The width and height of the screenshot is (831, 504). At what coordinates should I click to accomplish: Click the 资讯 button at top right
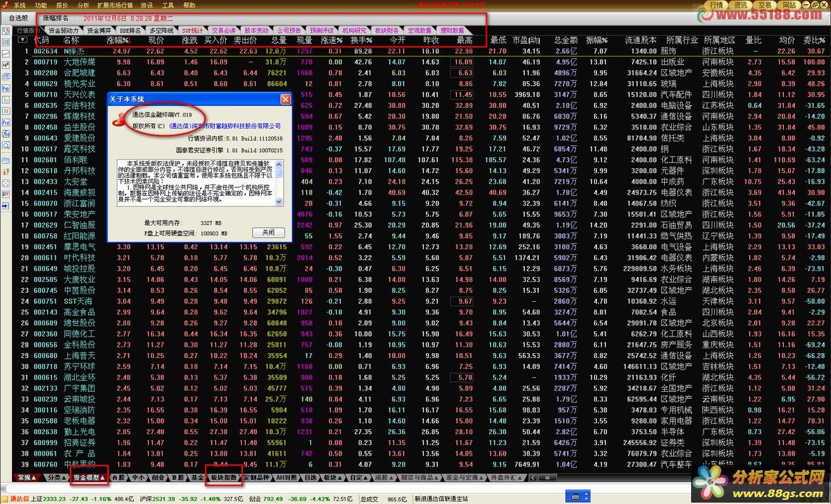click(741, 6)
